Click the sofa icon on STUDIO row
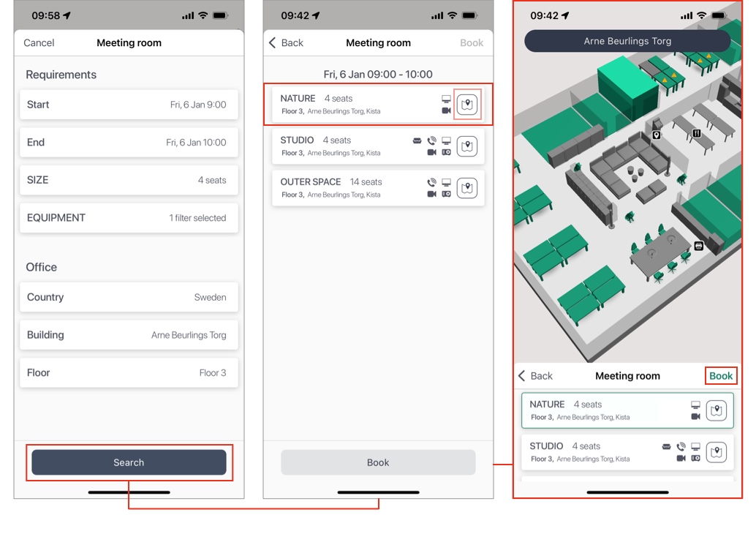Viewport: 756px width, 545px height. [417, 140]
